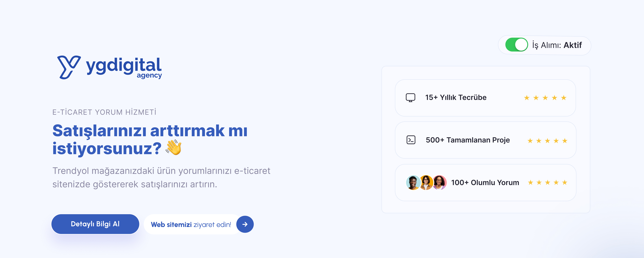Click the Detaylı Bilgi Al button
This screenshot has width=644, height=258.
coord(95,224)
